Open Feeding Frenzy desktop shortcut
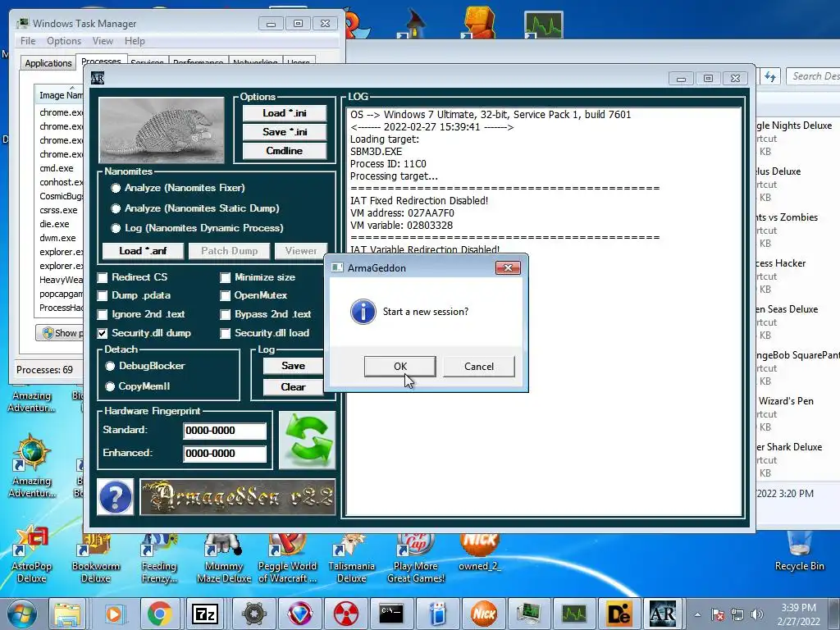The image size is (840, 630). click(x=158, y=557)
